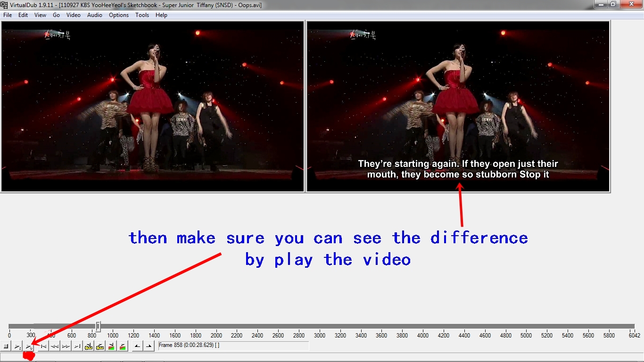The image size is (644, 362).
Task: Stop playback with the Stop button
Action: pos(6,346)
